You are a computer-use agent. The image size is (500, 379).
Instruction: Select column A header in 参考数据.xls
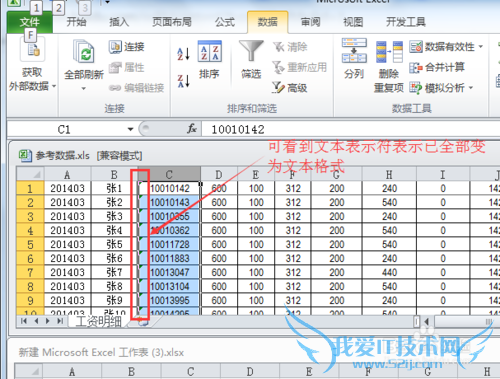tap(67, 175)
